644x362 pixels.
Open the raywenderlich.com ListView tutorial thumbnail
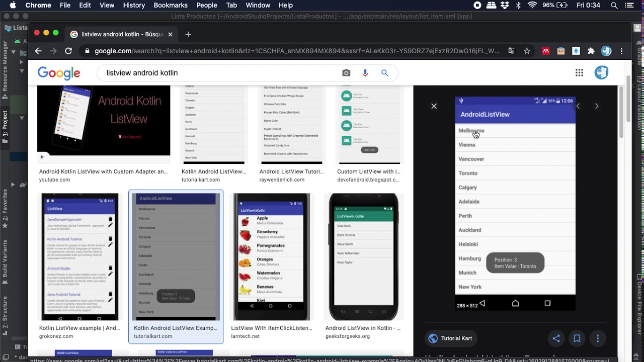pyautogui.click(x=292, y=124)
